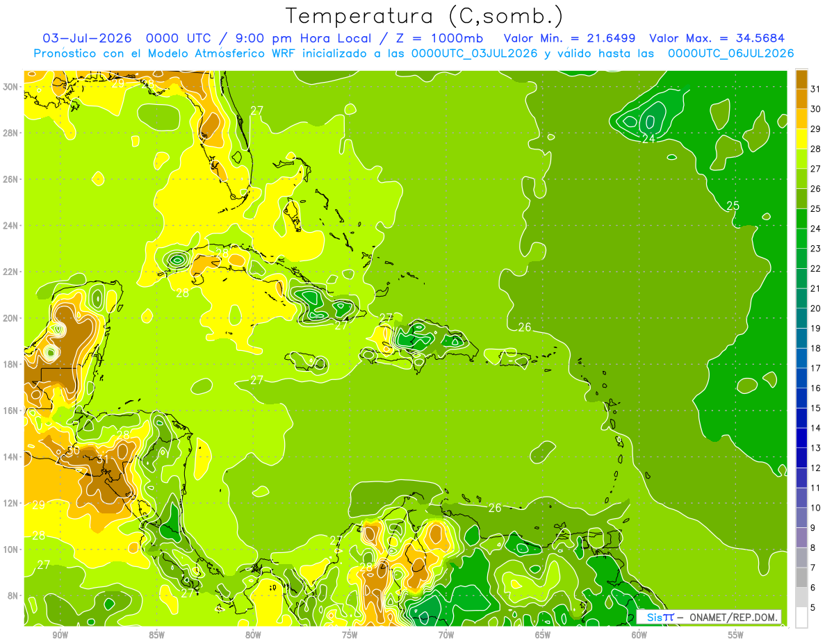This screenshot has height=644, width=834.
Task: Click the purple legend band between 8 and 9
Action: pos(801,538)
